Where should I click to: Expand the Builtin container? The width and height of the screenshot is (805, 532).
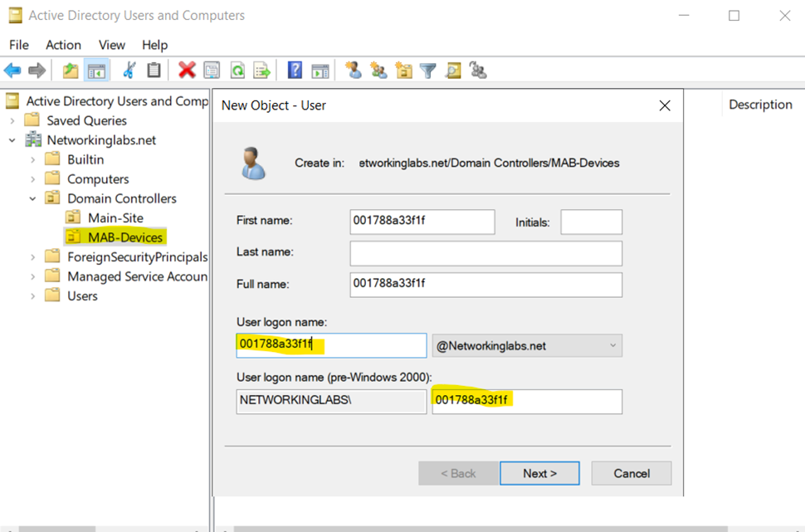click(x=33, y=159)
